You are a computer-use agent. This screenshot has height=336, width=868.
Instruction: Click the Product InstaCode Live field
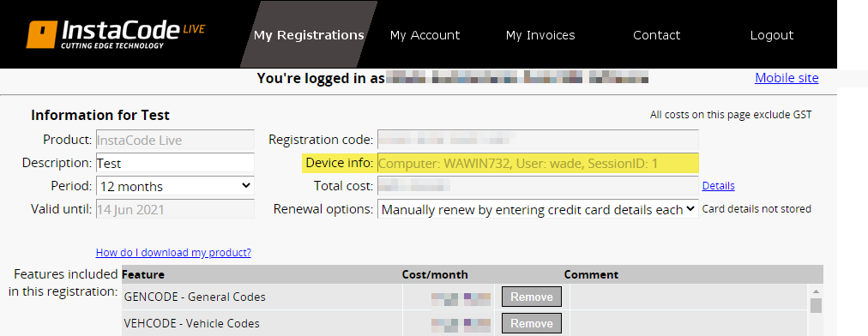(x=175, y=140)
